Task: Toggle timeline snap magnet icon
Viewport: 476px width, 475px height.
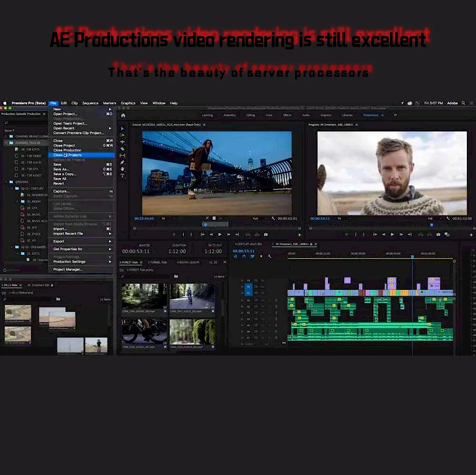Action: point(244,257)
